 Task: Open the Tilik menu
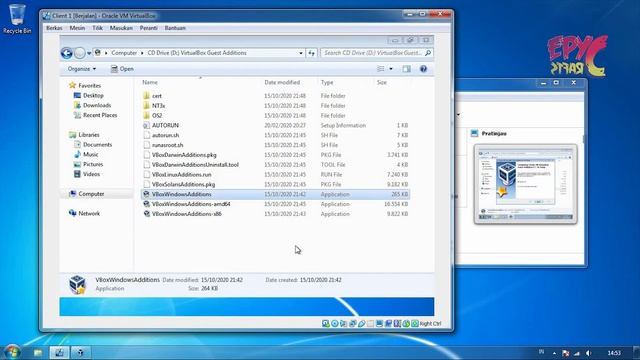[x=97, y=28]
